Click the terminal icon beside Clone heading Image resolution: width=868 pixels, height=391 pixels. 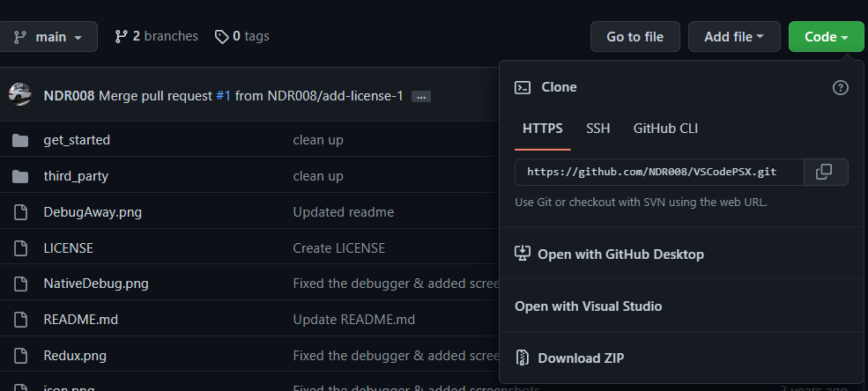point(523,87)
